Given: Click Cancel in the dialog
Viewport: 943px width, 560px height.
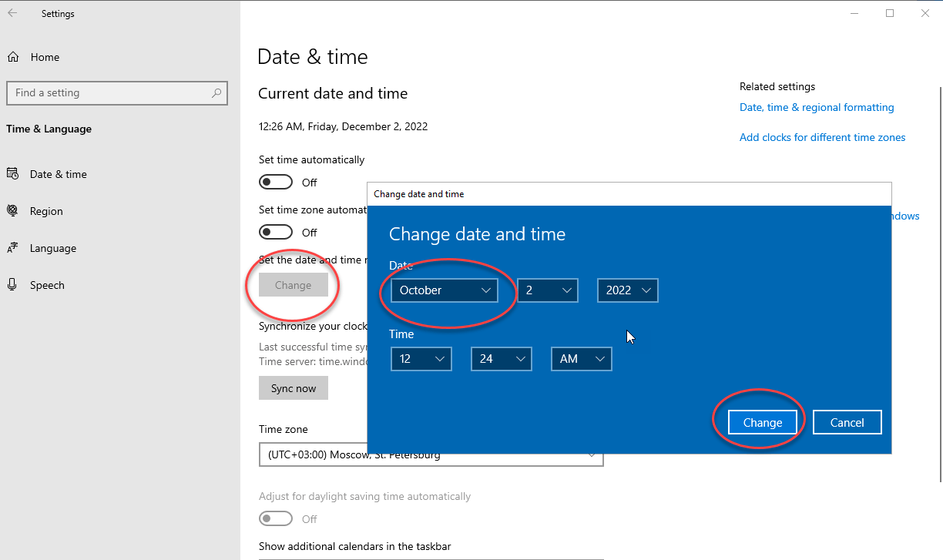Looking at the screenshot, I should [847, 422].
